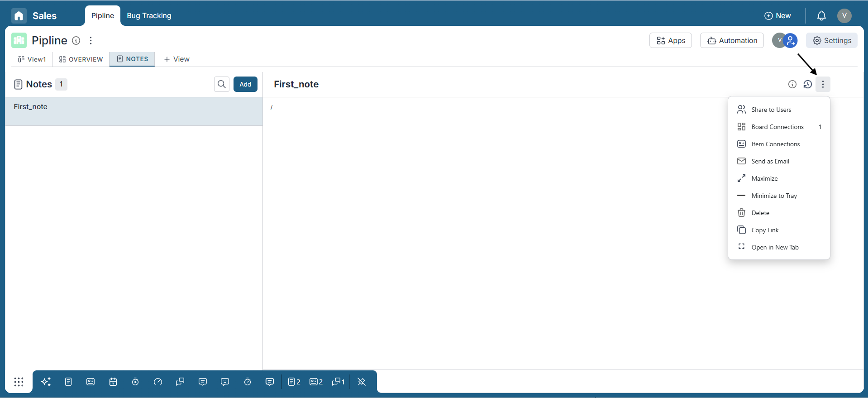Click the board member avatar V

coord(778,40)
